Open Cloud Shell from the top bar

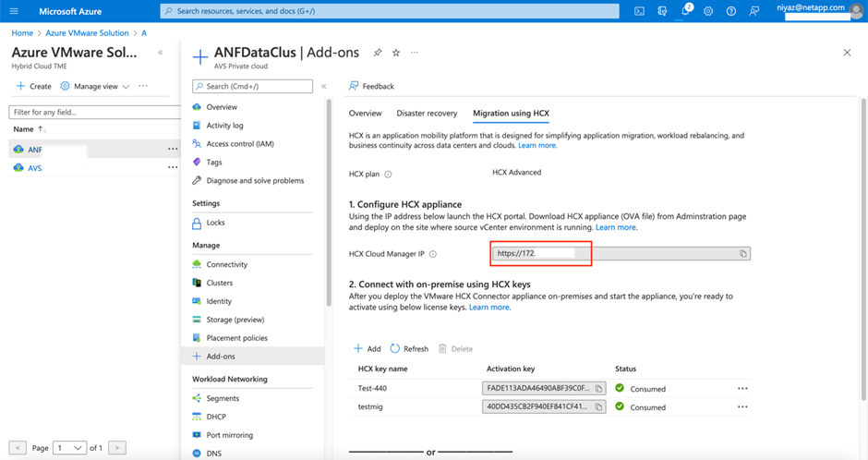pos(639,11)
